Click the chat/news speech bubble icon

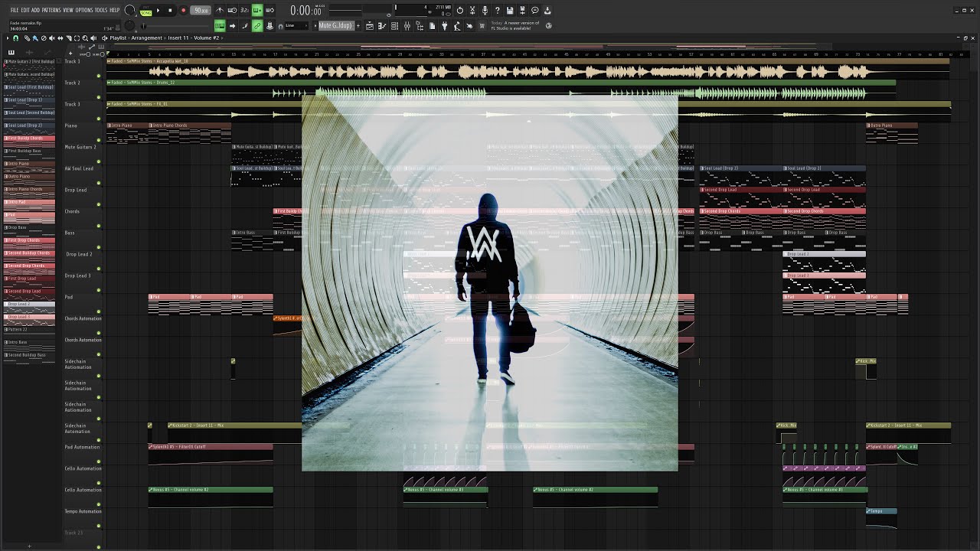535,11
